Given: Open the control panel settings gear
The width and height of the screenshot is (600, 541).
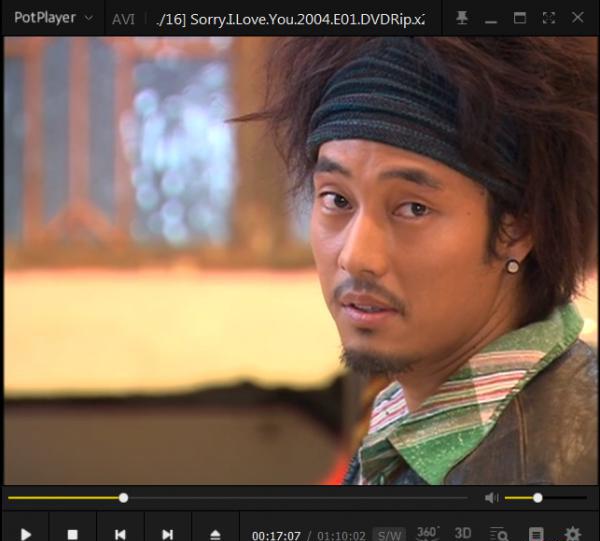Looking at the screenshot, I should 573,534.
